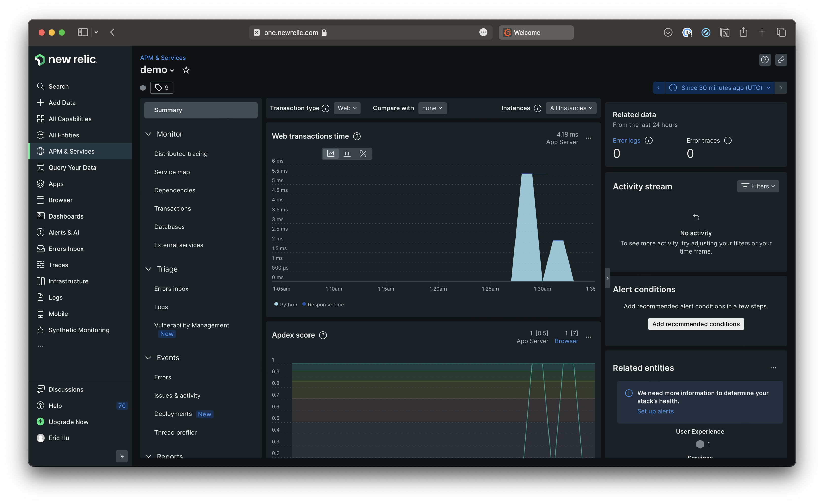The width and height of the screenshot is (824, 504).
Task: Click the Set up alerts link
Action: [x=655, y=411]
